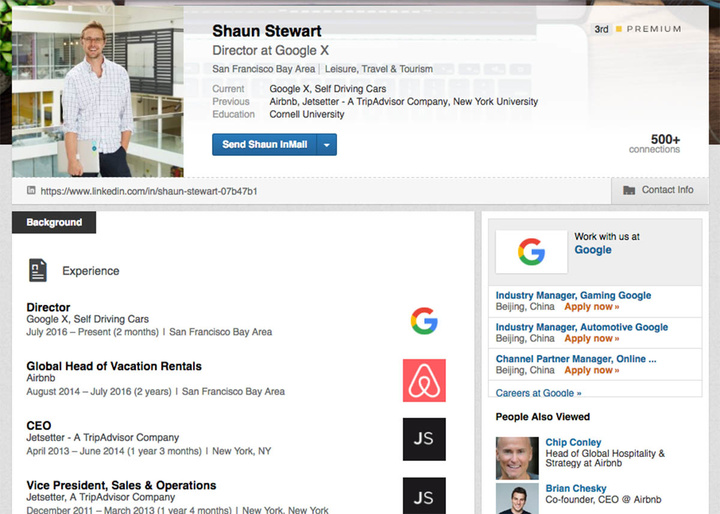Open Industry Manager, Gaming Google job
The width and height of the screenshot is (720, 514).
[x=573, y=295]
